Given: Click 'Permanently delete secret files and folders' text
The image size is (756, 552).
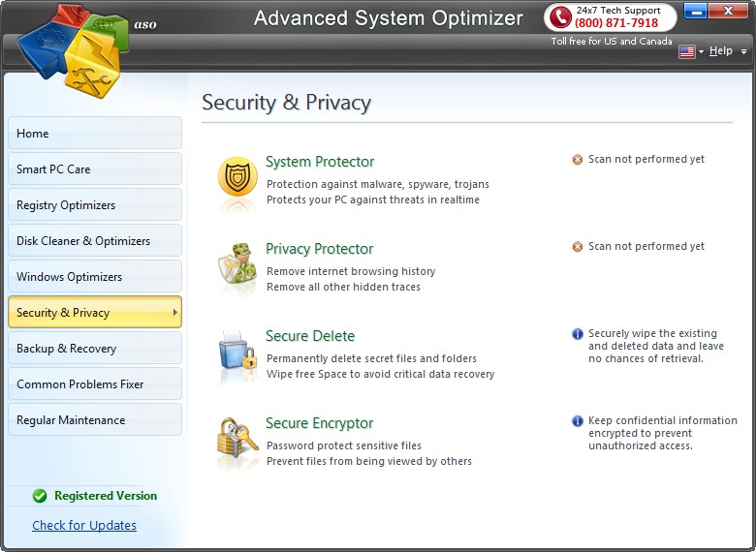Looking at the screenshot, I should click(371, 358).
